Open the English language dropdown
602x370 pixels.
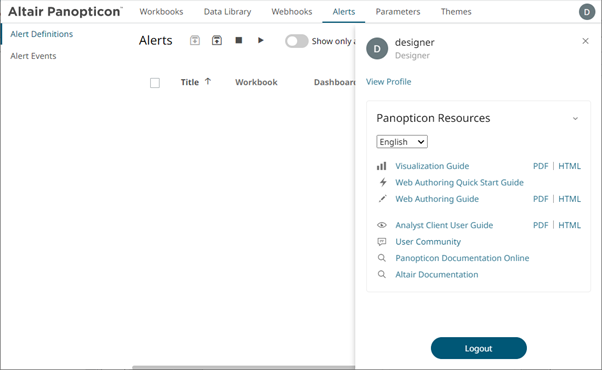pos(402,142)
